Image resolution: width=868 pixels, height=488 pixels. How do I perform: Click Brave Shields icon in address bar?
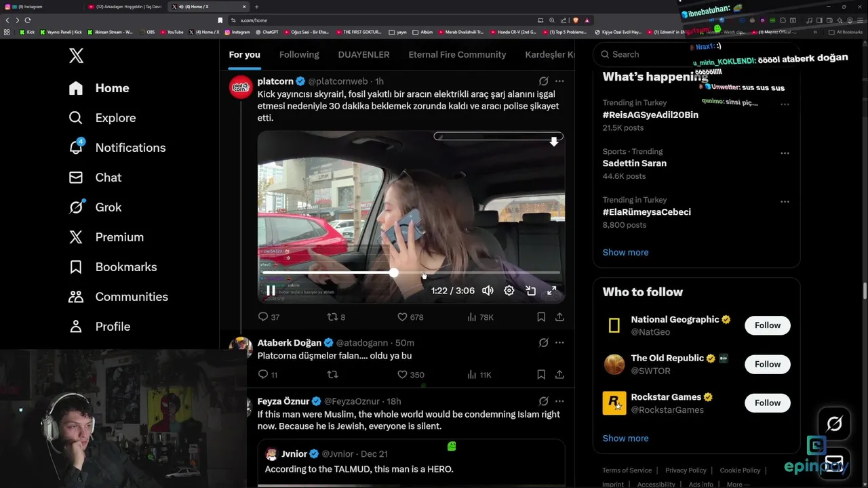point(576,20)
